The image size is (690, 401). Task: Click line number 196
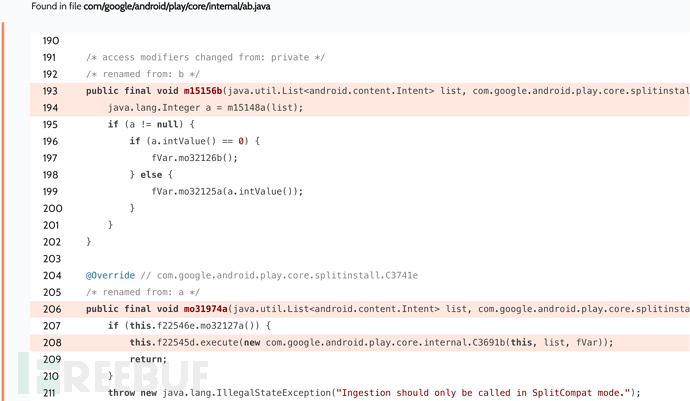pos(51,141)
